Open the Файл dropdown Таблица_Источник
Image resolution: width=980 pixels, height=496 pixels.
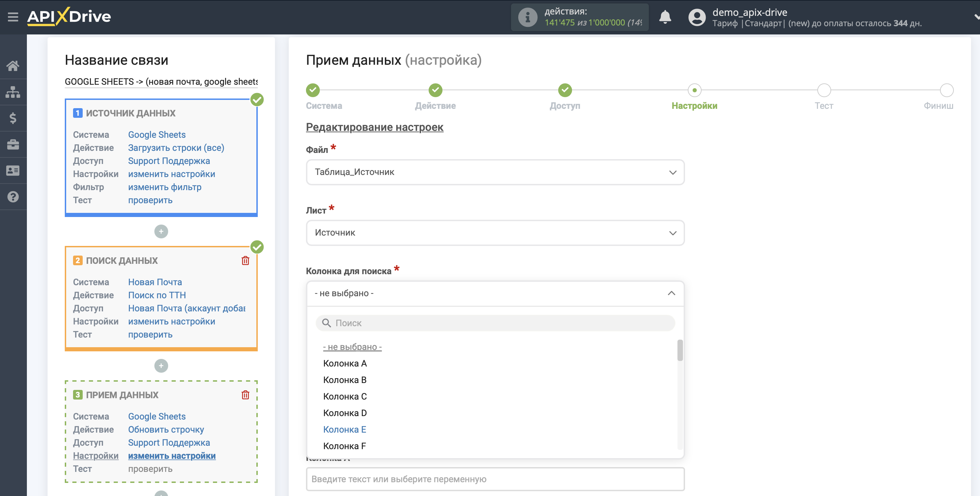[495, 172]
